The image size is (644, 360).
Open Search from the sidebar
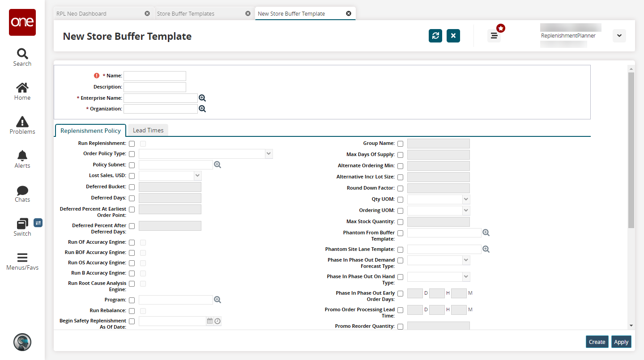(22, 57)
